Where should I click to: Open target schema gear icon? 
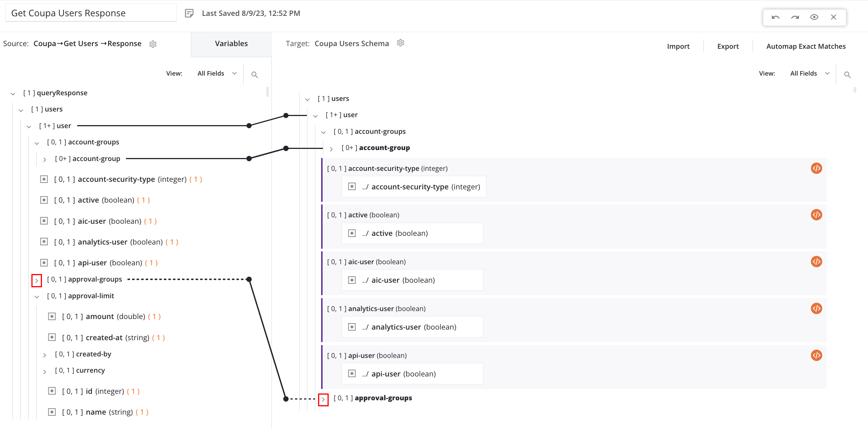coord(401,43)
